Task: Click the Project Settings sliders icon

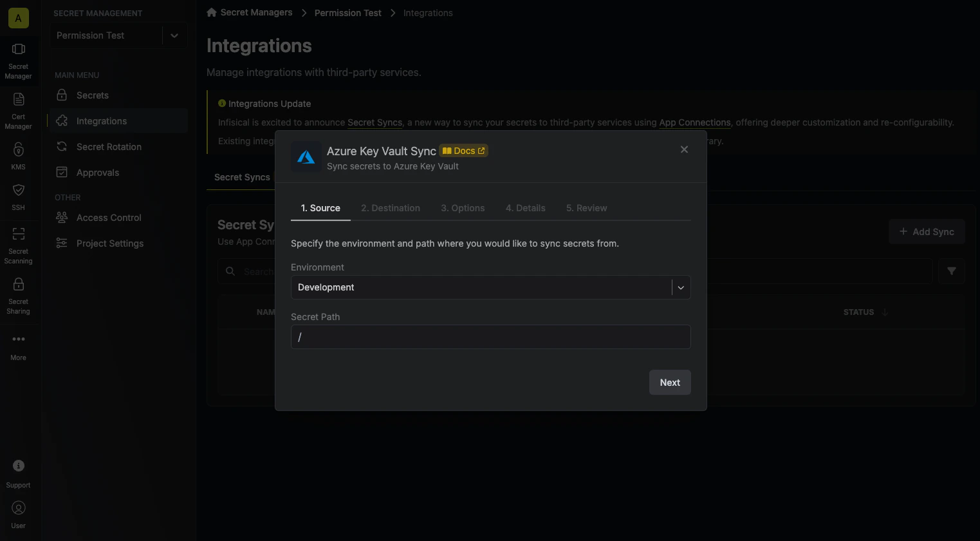Action: (x=62, y=243)
